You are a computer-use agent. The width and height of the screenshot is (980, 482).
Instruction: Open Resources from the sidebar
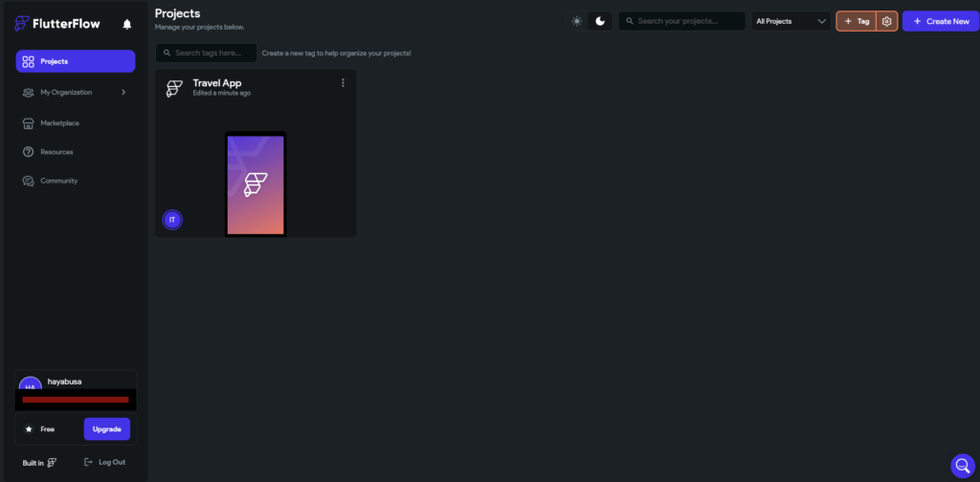pos(56,152)
